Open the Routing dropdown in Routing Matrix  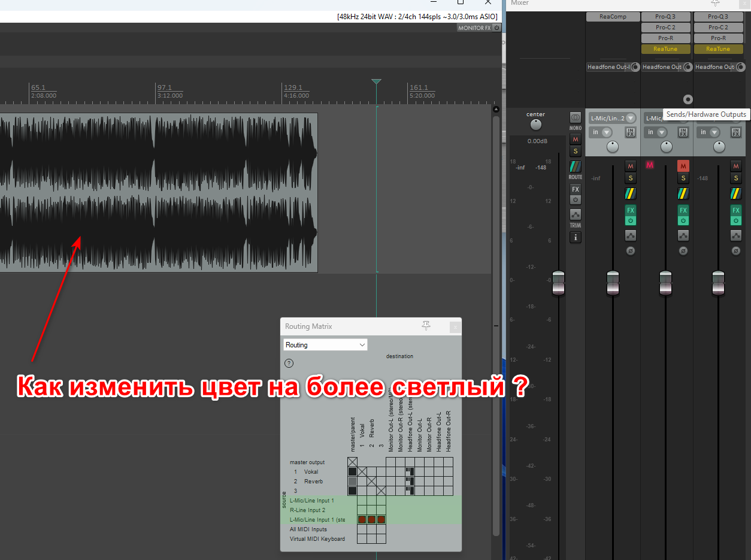click(x=325, y=345)
